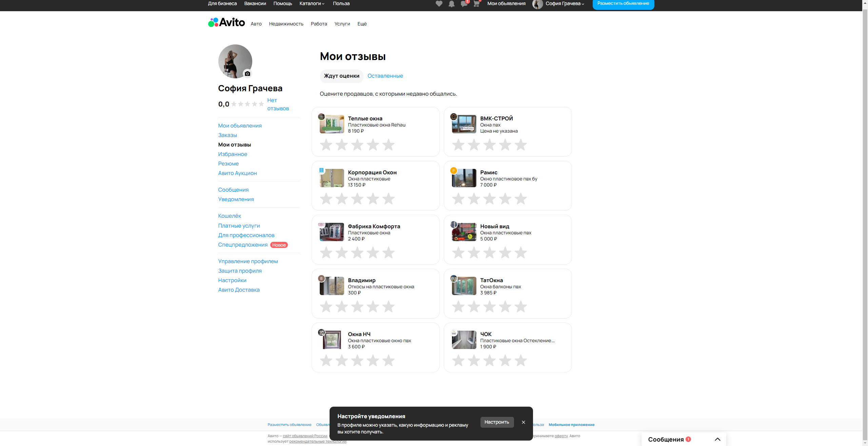Rate Теплые окна five stars
Screen dimensions: 868x446
tap(388, 145)
